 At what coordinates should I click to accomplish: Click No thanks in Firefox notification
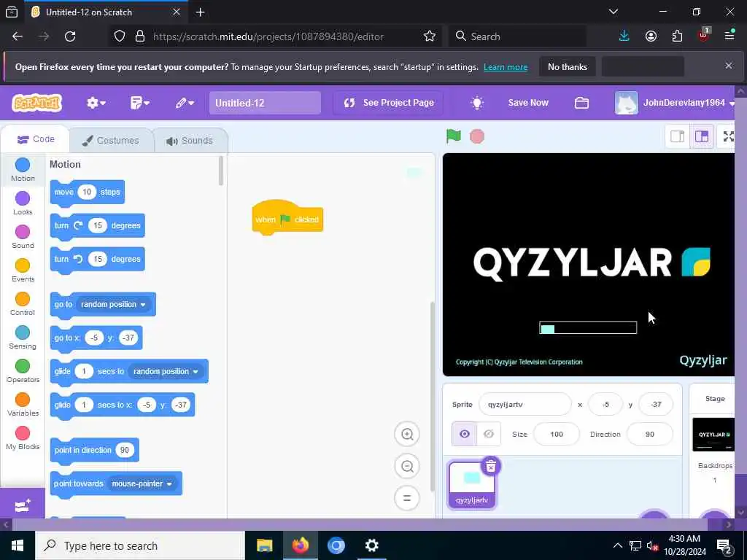(568, 66)
